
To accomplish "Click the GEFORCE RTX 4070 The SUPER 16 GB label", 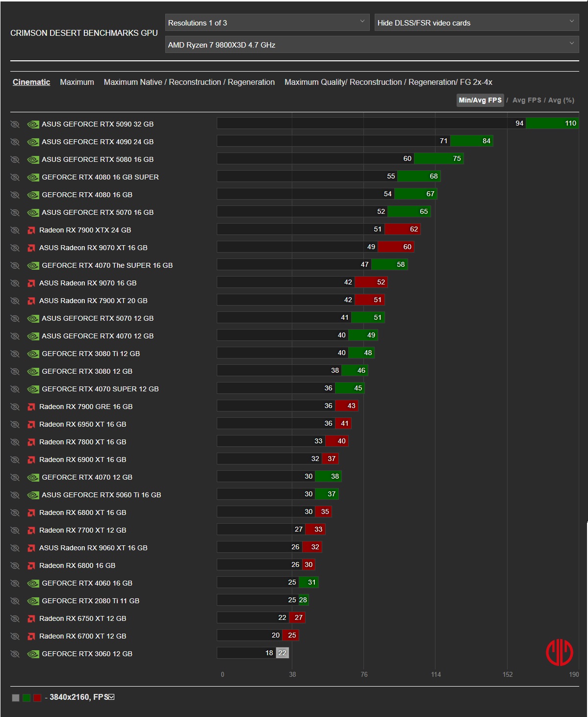I will [107, 265].
